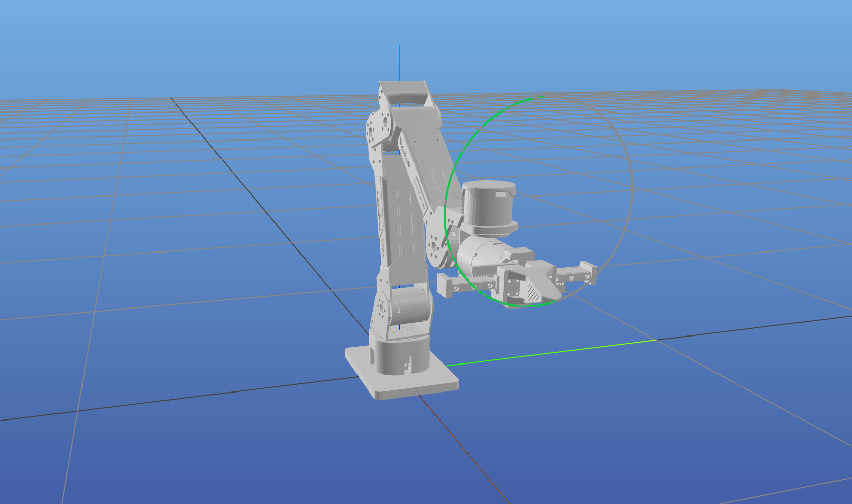Screen dimensions: 852x504
Task: Click the shoulder joint motor cylinder
Action: pyautogui.click(x=409, y=304)
